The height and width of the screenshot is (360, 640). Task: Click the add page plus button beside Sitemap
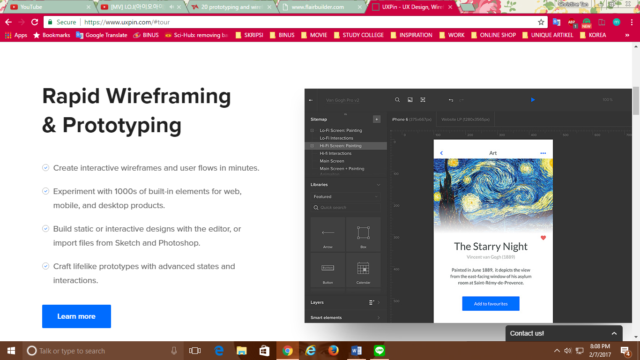[376, 119]
